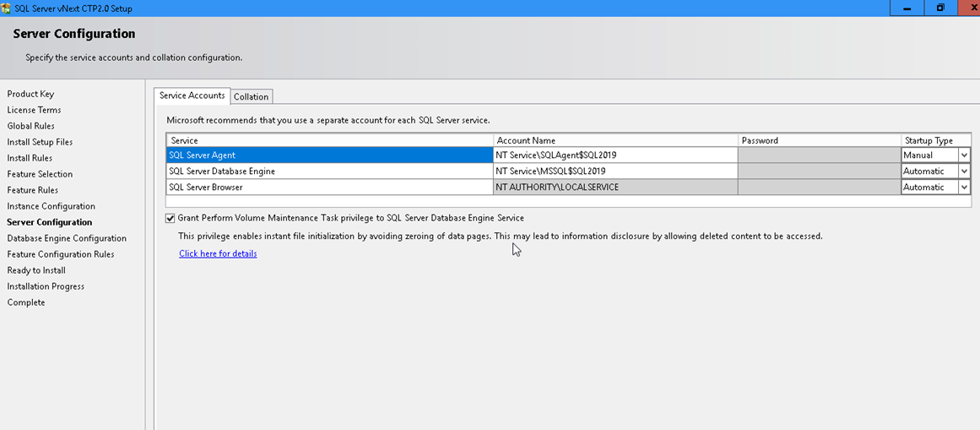Open the Click here for details link
Screen dimensions: 980x430
coord(218,253)
